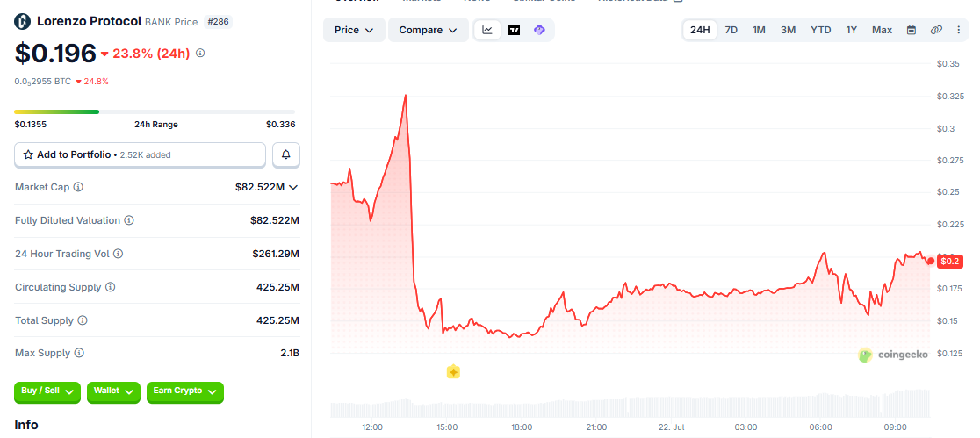Click the chart link copy icon
This screenshot has height=438, width=980.
tap(935, 30)
